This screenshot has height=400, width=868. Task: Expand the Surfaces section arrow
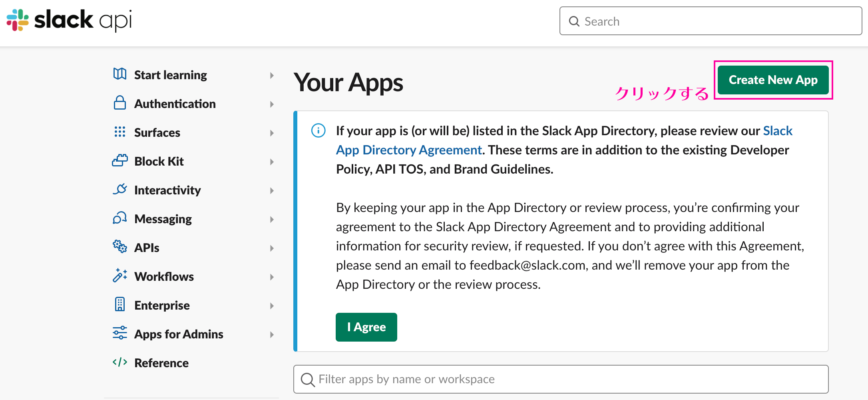pos(272,133)
